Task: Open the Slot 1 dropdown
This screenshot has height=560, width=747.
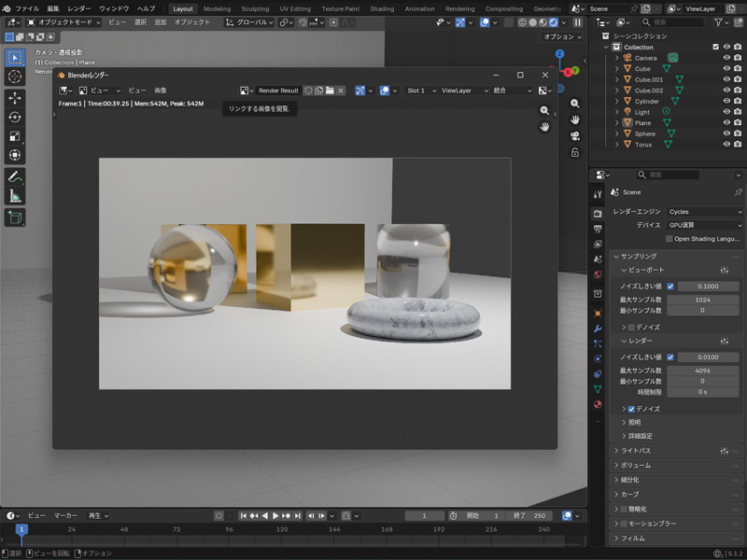Action: click(x=421, y=91)
